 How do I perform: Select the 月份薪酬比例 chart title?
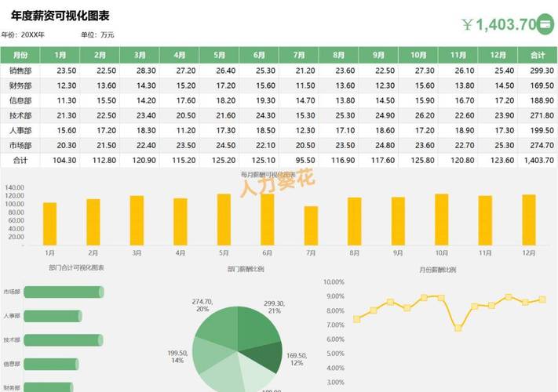tap(437, 269)
